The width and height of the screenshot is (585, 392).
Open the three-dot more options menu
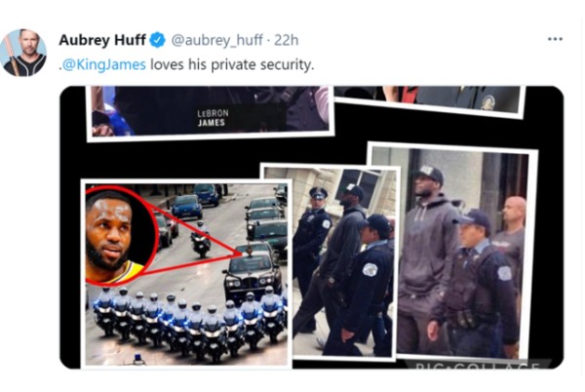tap(555, 39)
